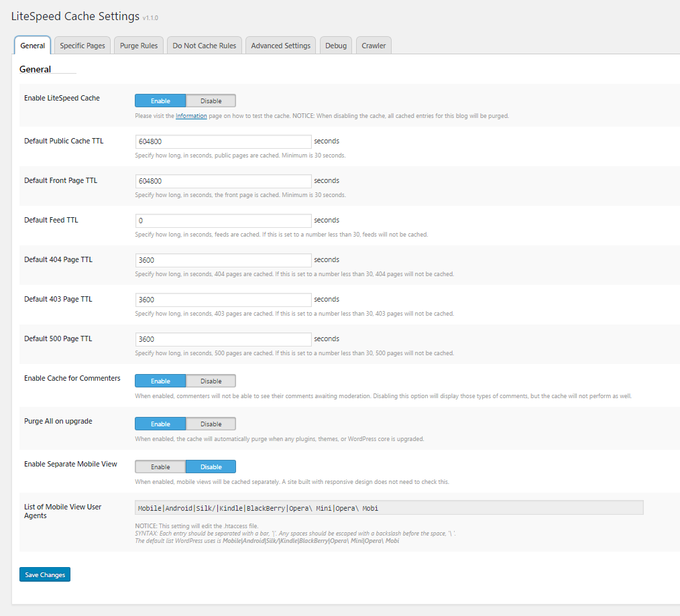Focus the Default Public Cache TTL field

[223, 141]
